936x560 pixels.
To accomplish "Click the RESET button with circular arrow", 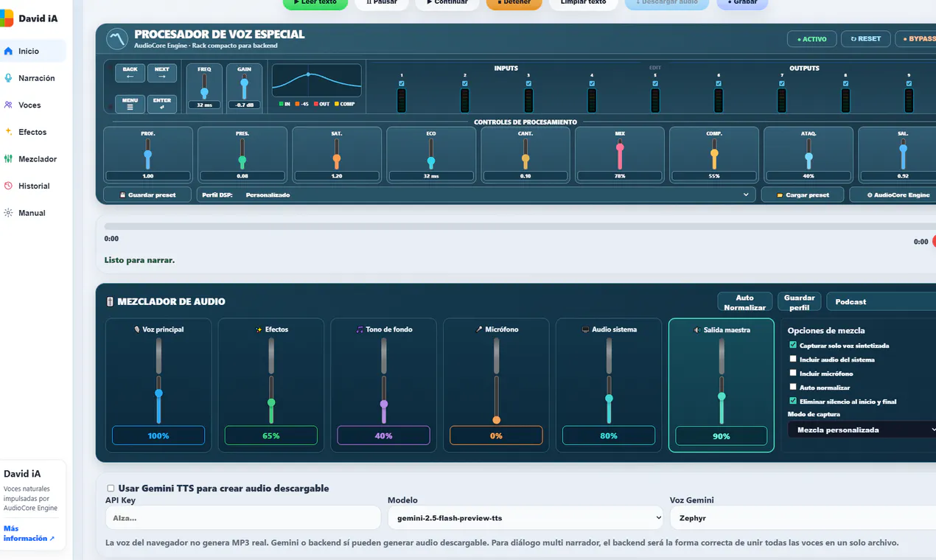I will [x=865, y=39].
